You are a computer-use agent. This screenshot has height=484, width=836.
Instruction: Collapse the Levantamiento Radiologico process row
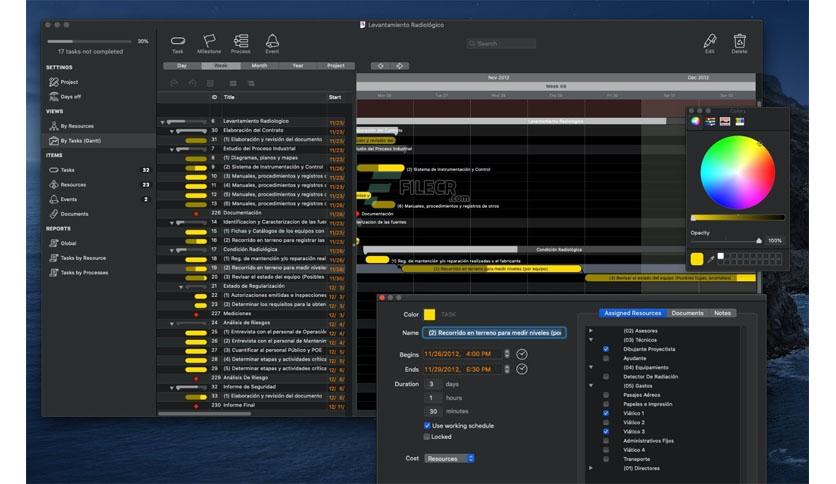[x=163, y=122]
